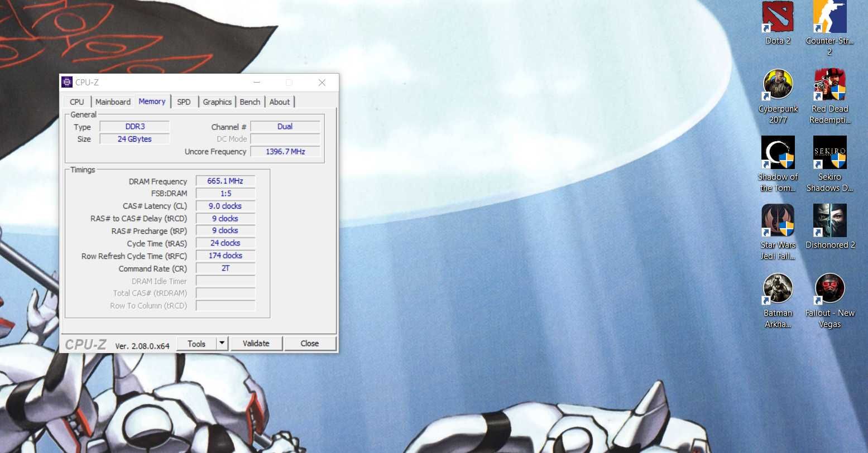
Task: Click the Ver. 2.08.0.x64 version text
Action: click(x=142, y=346)
